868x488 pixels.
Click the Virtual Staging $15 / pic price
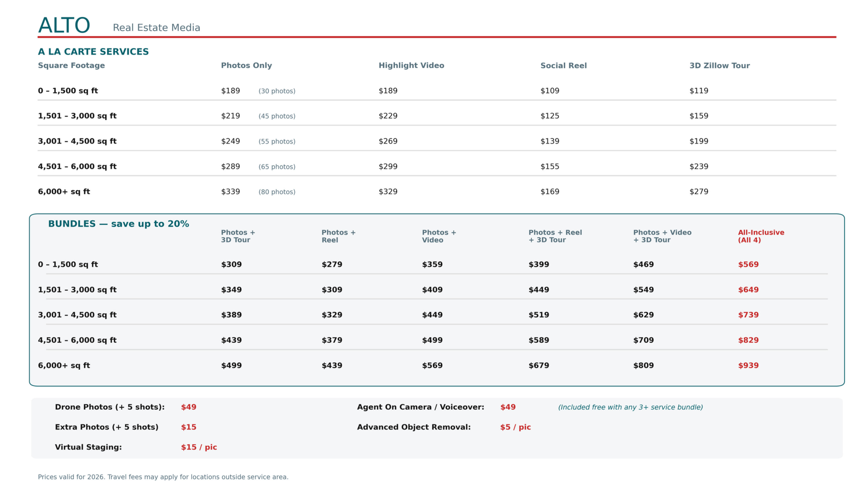pos(199,447)
